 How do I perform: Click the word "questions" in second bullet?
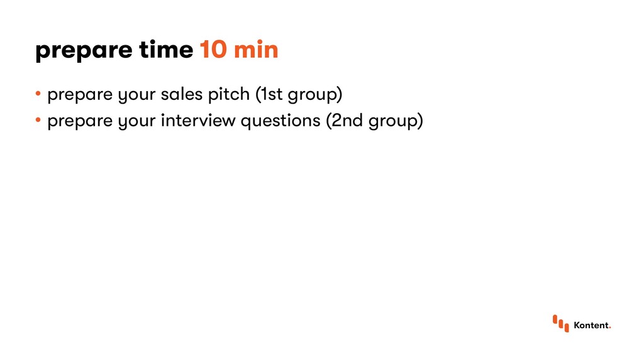pyautogui.click(x=280, y=121)
